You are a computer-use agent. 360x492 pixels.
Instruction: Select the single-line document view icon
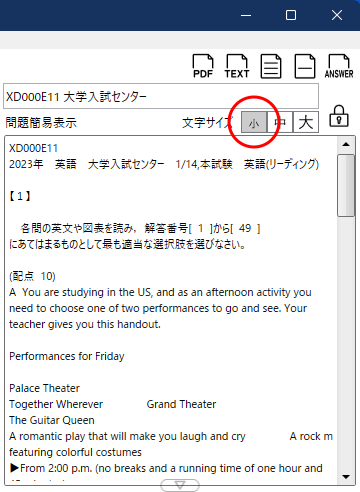pos(305,66)
